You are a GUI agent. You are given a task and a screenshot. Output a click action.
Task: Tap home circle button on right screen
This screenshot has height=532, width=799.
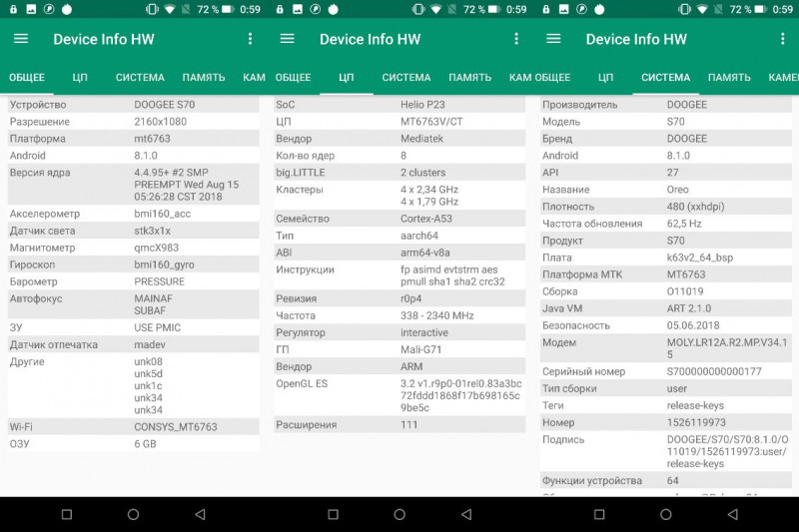pyautogui.click(x=665, y=514)
